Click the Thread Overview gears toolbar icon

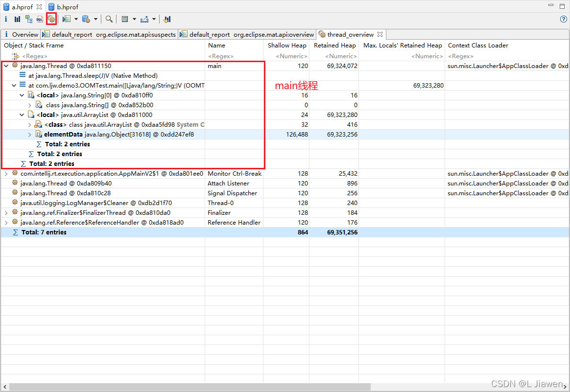pos(51,19)
